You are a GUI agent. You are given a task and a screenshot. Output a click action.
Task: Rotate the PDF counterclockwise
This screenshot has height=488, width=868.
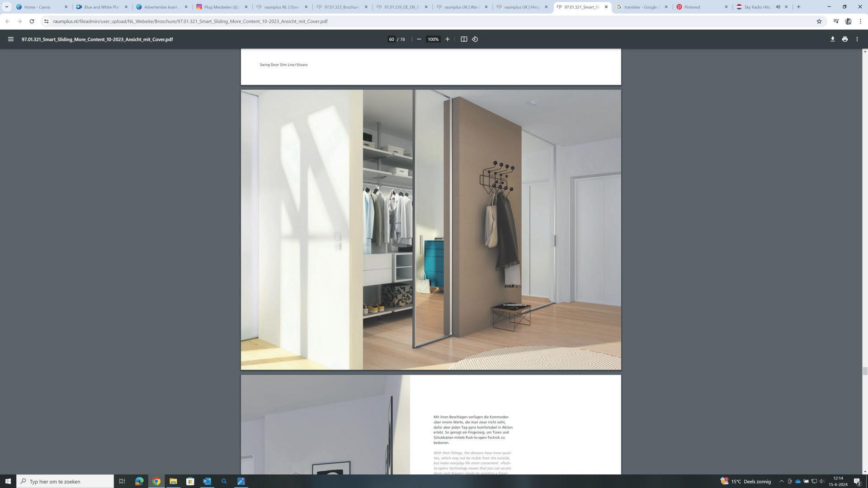(x=475, y=39)
